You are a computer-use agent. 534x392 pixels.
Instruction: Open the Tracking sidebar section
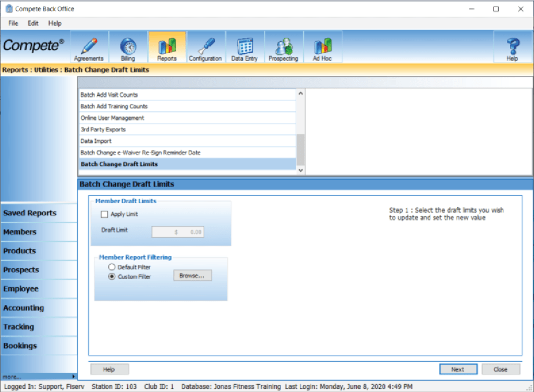[x=39, y=327]
